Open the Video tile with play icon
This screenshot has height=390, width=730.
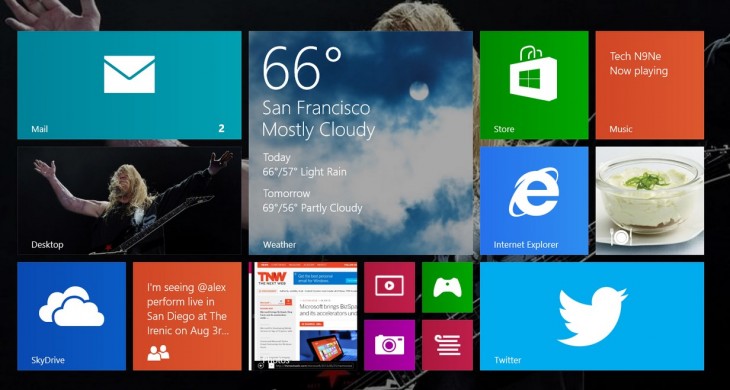point(389,287)
